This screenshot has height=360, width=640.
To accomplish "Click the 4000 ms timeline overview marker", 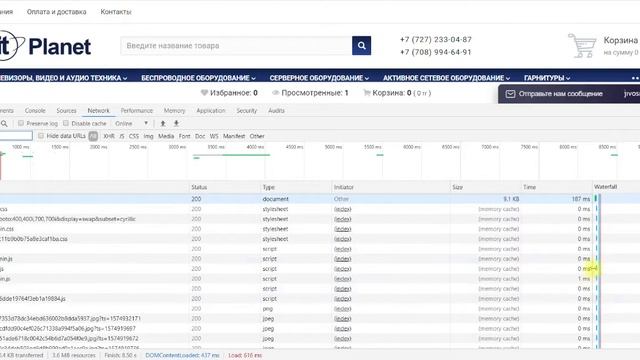I will tap(255, 147).
